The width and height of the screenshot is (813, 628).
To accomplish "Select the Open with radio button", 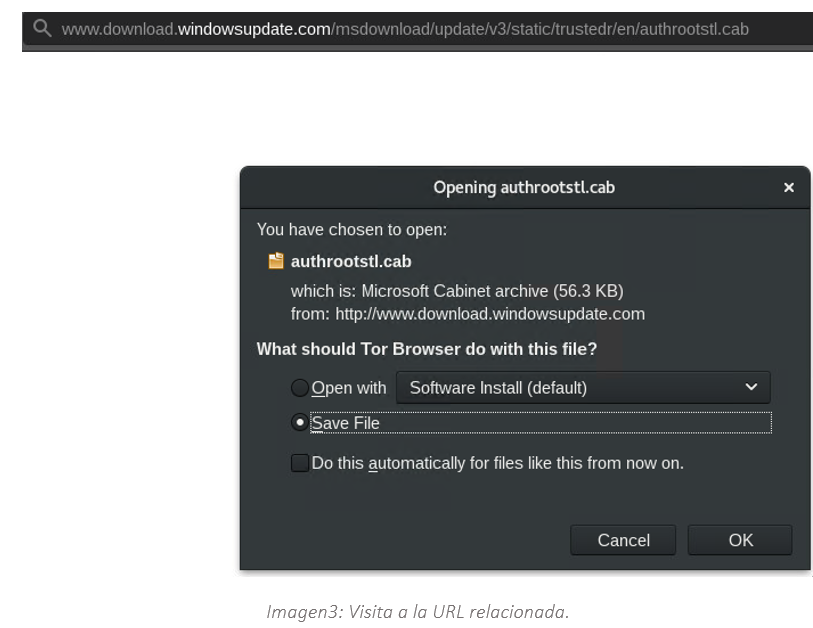I will 300,388.
